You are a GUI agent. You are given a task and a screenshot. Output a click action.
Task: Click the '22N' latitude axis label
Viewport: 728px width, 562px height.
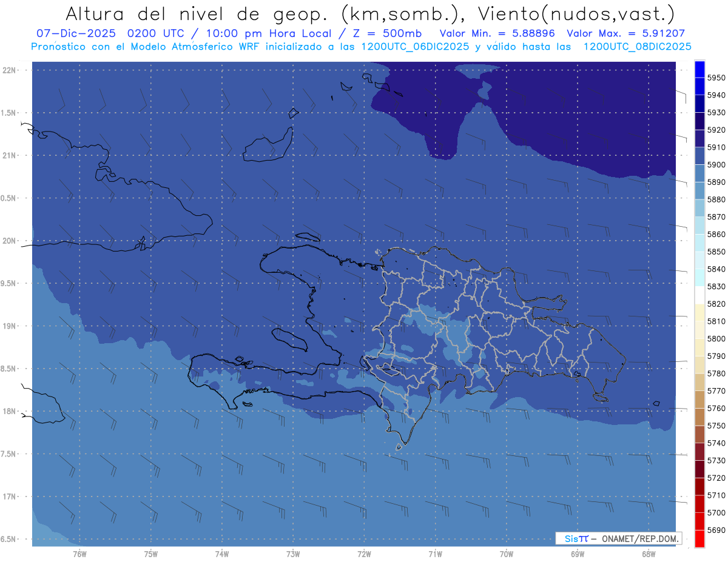tap(9, 70)
